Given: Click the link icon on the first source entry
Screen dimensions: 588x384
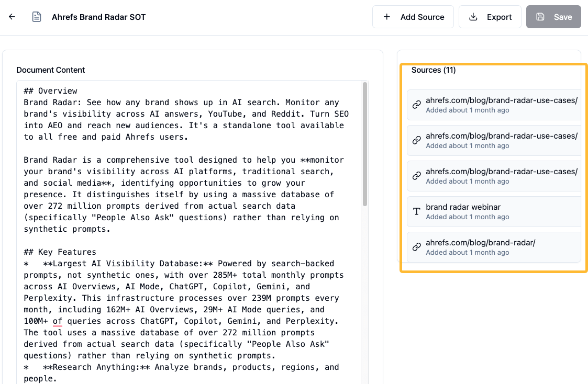Looking at the screenshot, I should click(416, 105).
